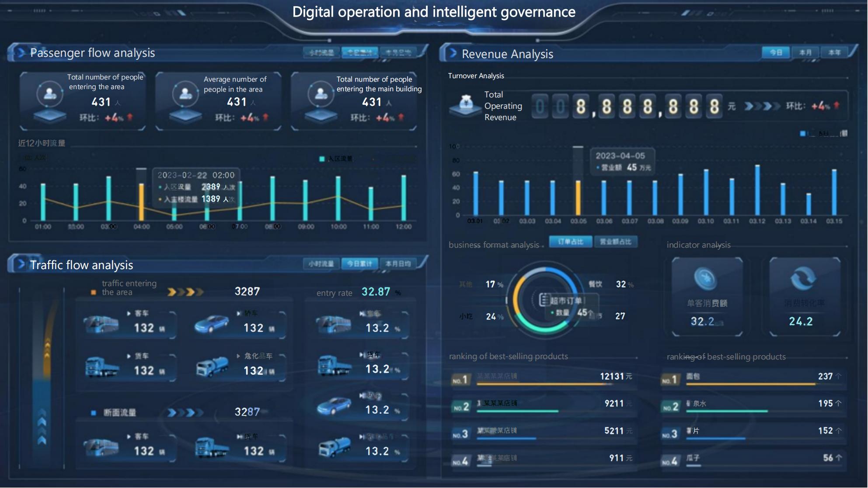Click the circular-arrows conversion rate indicator icon
This screenshot has height=488, width=868.
click(x=803, y=278)
